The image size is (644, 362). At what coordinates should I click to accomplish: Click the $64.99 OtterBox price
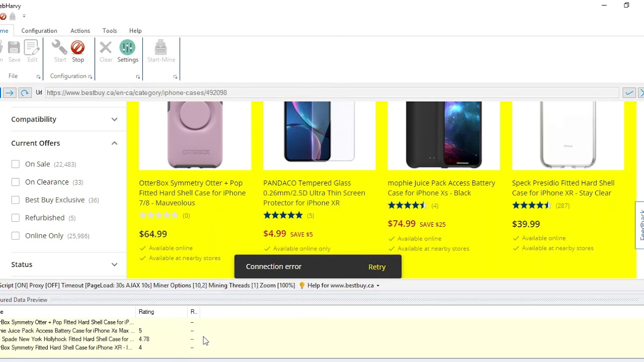(x=153, y=234)
